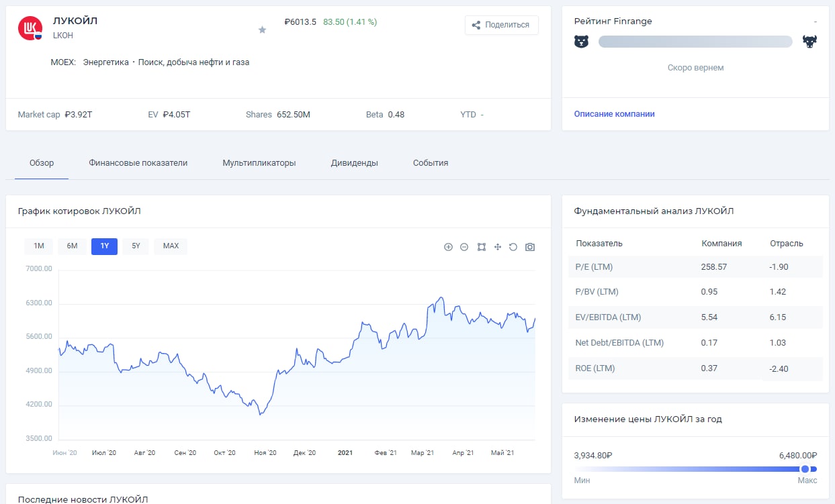Screen dimensions: 835x504
Task: Switch to the Дивиденды tab
Action: [354, 163]
